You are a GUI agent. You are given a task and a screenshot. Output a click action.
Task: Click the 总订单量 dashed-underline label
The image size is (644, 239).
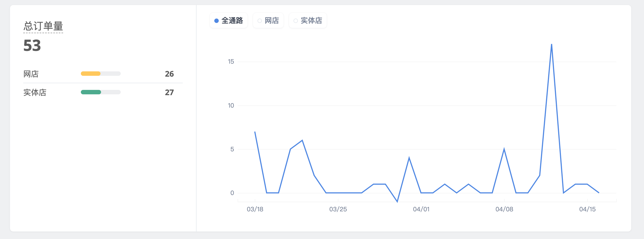[x=43, y=26]
